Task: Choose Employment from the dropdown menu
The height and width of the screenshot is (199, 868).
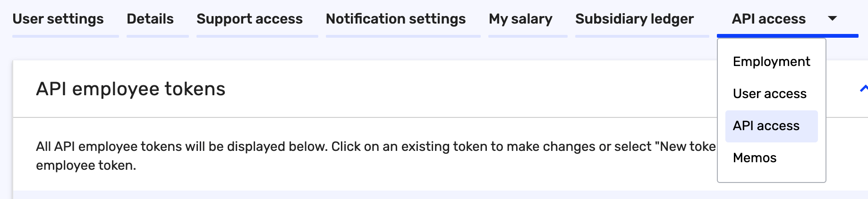Action: [x=771, y=62]
